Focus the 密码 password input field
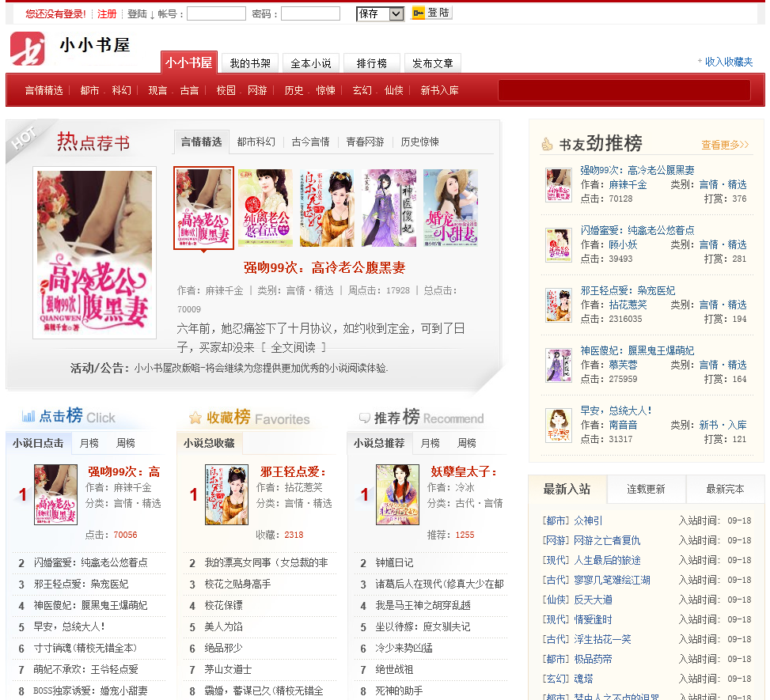The height and width of the screenshot is (700, 770). click(x=310, y=13)
